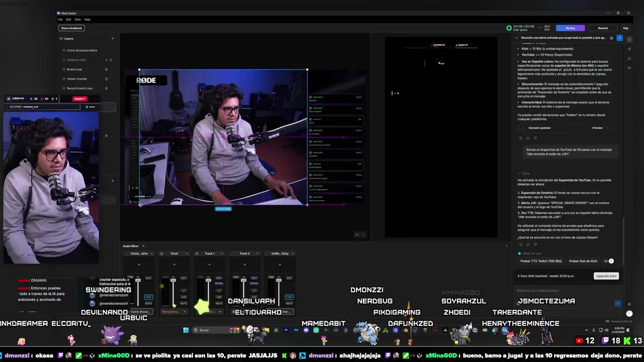Click EDIT on Unified Activity track
Image resolution: width=644 pixels, height=362 pixels.
coord(289,278)
